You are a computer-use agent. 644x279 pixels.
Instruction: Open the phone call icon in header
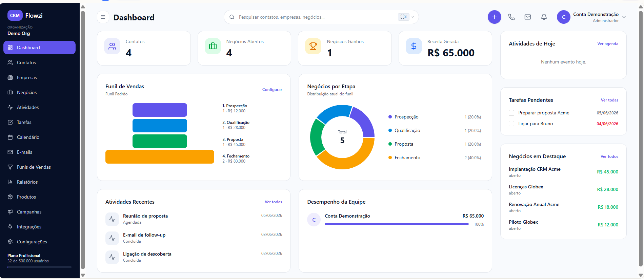coord(511,17)
